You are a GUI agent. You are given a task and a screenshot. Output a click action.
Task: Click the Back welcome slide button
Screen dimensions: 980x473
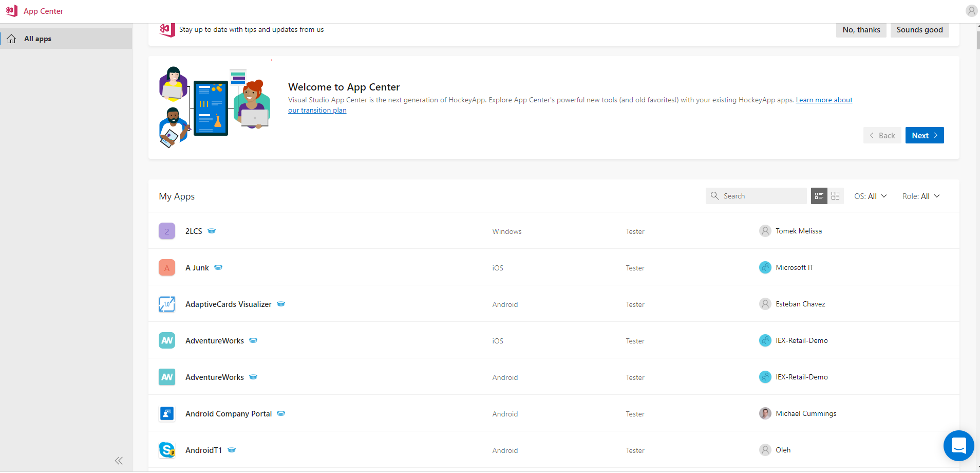(882, 135)
